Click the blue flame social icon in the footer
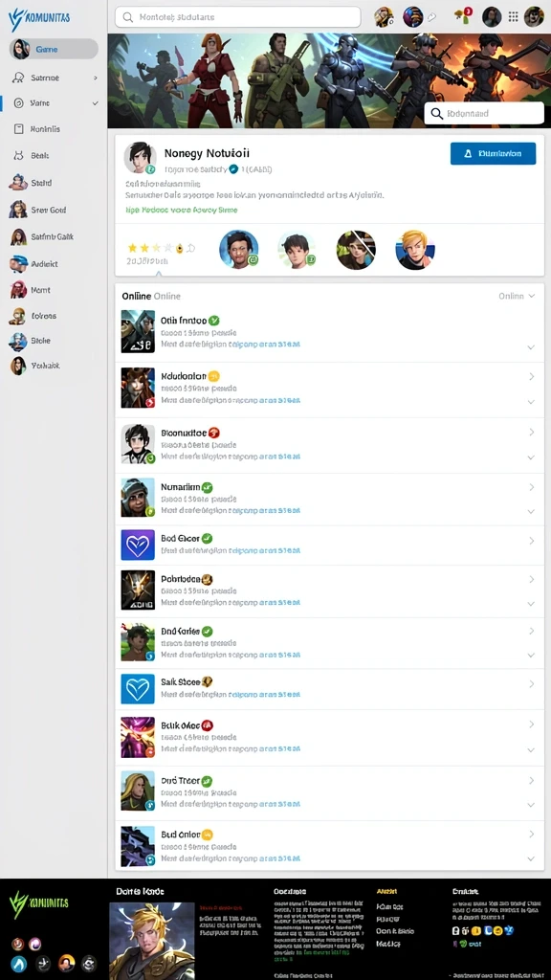This screenshot has width=551, height=980. 19,963
